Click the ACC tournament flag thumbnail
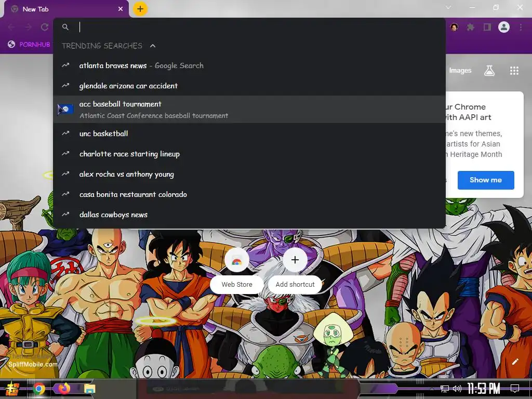The height and width of the screenshot is (399, 532). pyautogui.click(x=65, y=109)
